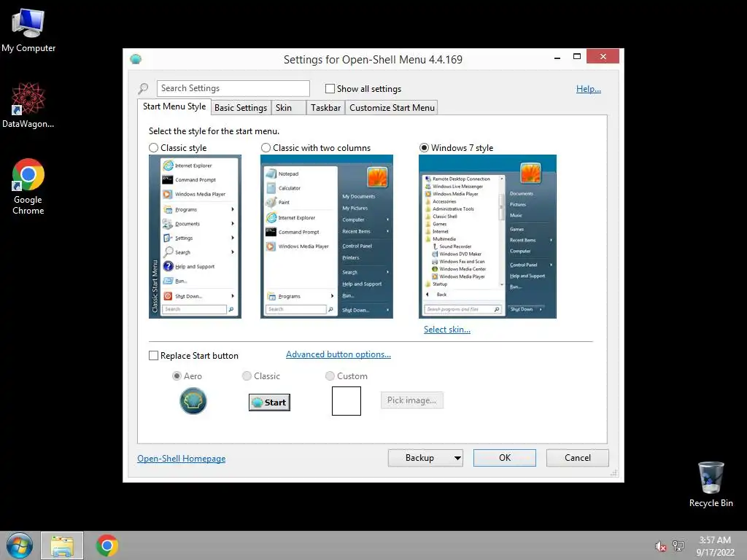Click the Cancel button

(x=578, y=458)
